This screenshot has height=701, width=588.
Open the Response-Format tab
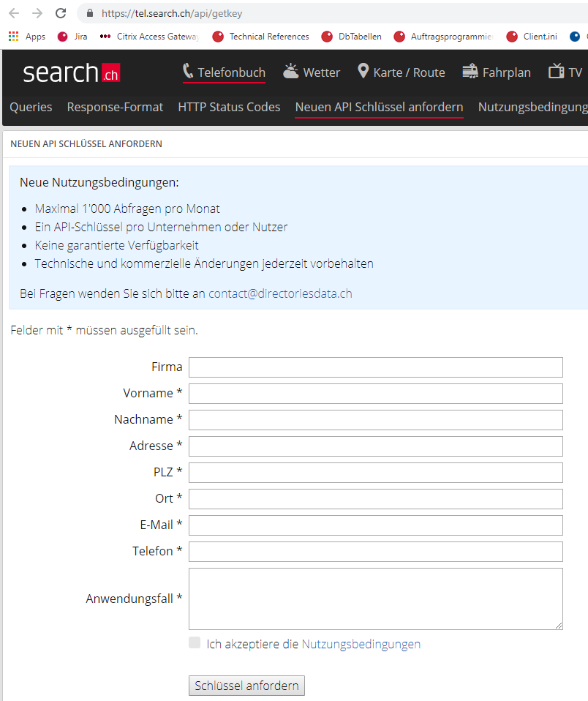pos(115,108)
